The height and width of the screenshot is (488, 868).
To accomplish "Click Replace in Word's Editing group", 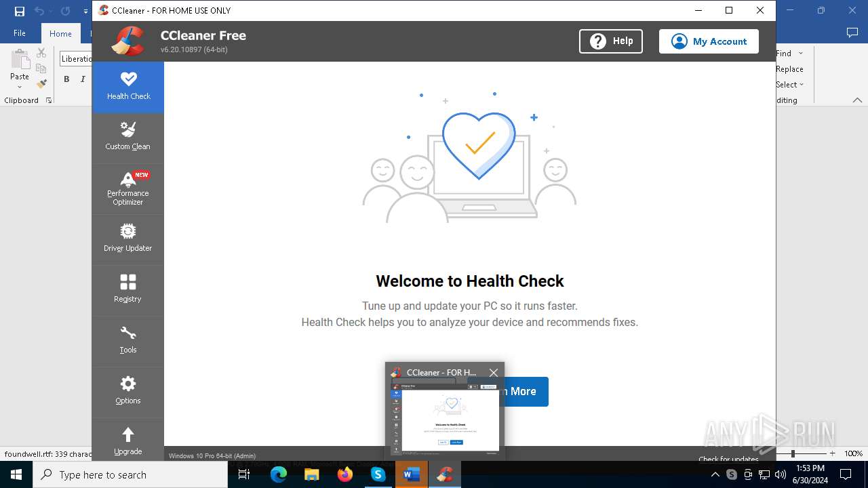I will (789, 69).
